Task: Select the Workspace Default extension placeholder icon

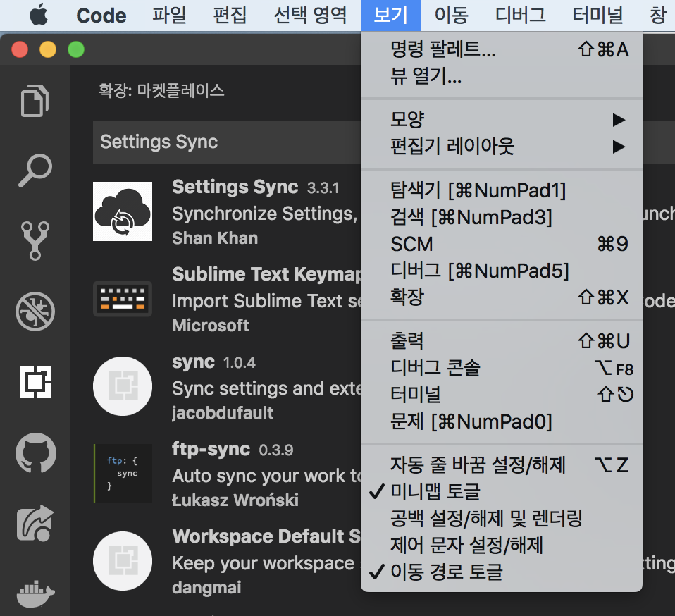Action: pyautogui.click(x=123, y=561)
